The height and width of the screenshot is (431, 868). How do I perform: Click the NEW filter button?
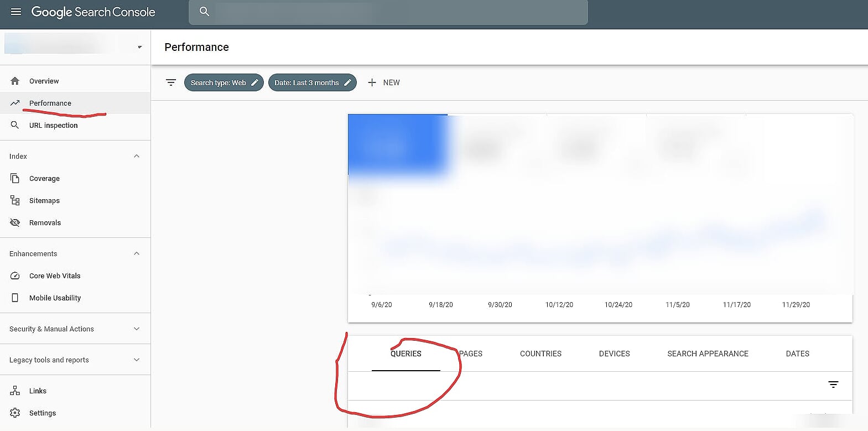(383, 82)
